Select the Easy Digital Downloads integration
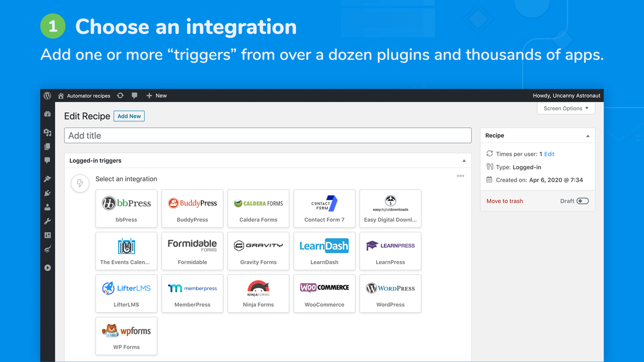This screenshot has height=362, width=644. tap(390, 209)
